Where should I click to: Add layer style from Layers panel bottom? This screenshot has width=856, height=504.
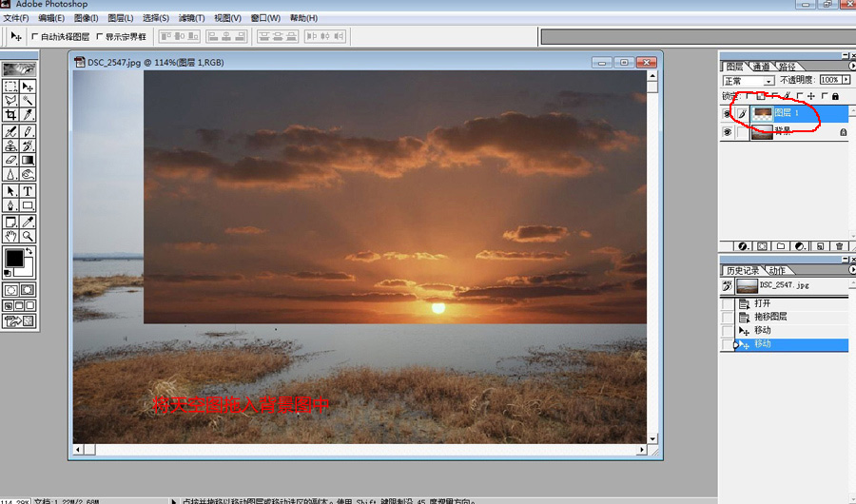pyautogui.click(x=743, y=246)
